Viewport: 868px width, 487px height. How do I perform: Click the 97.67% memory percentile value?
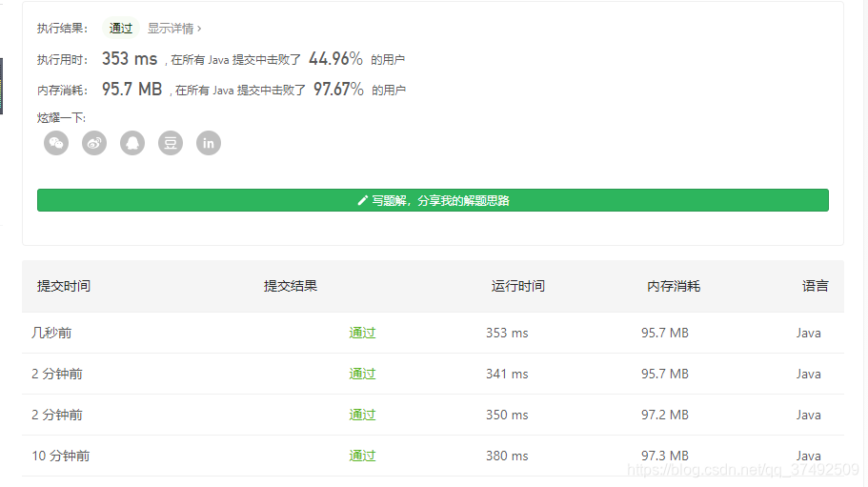pos(338,89)
